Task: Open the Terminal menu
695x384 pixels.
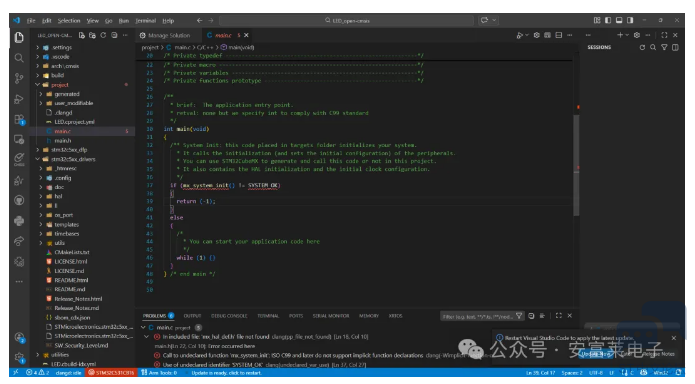Action: pyautogui.click(x=145, y=21)
